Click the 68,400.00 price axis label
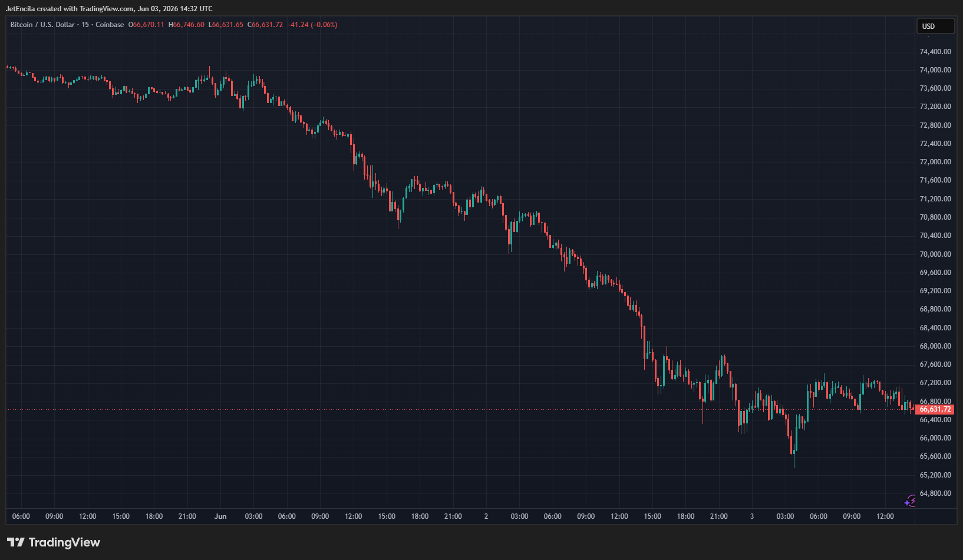The height and width of the screenshot is (560, 963). 935,328
